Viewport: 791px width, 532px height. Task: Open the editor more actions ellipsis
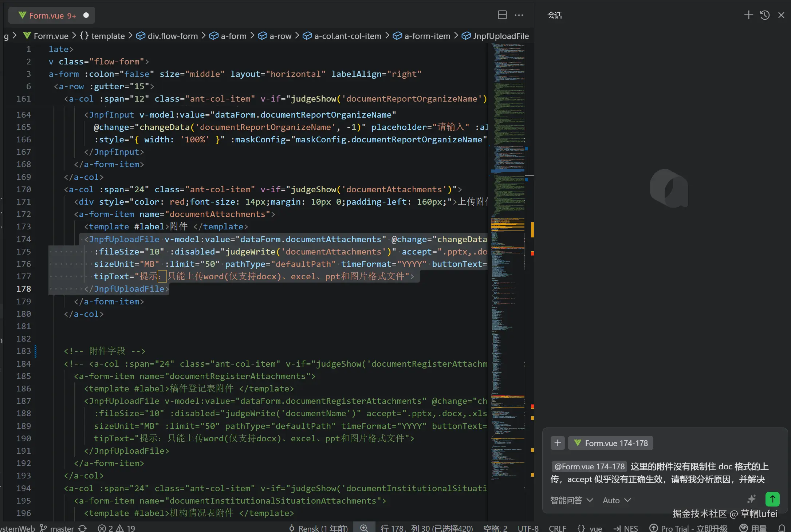coord(519,15)
